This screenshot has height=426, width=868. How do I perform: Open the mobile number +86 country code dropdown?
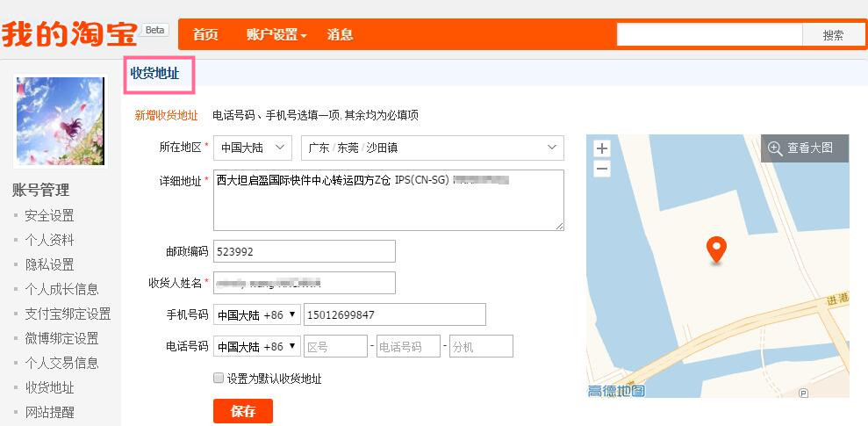point(257,314)
